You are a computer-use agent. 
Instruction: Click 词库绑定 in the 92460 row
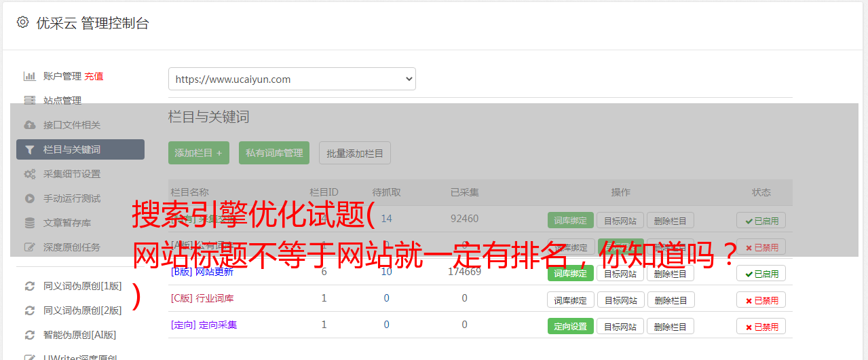(x=571, y=220)
